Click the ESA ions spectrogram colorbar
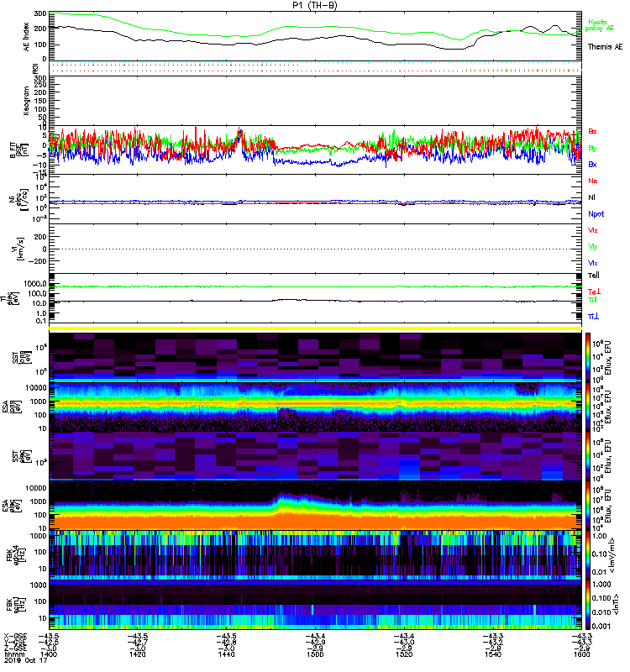 coord(588,407)
